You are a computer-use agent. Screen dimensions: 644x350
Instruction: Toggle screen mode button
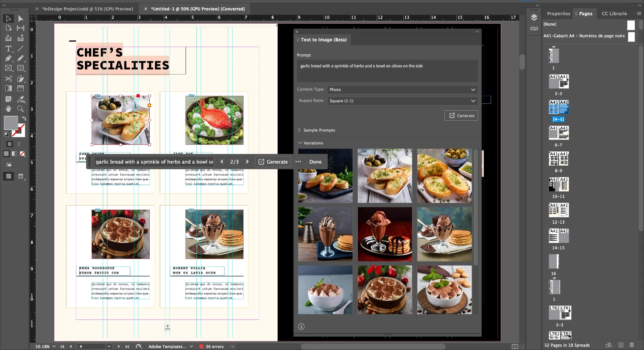[21, 176]
